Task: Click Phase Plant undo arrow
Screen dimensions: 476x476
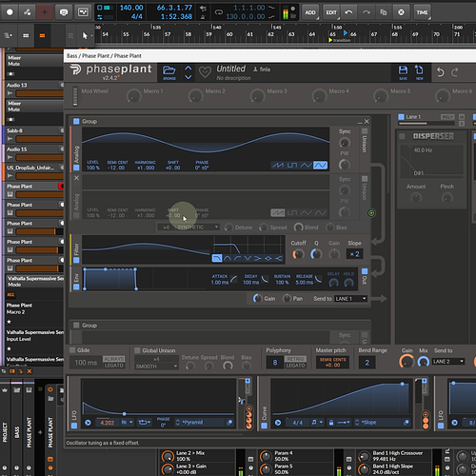Action: click(x=440, y=72)
